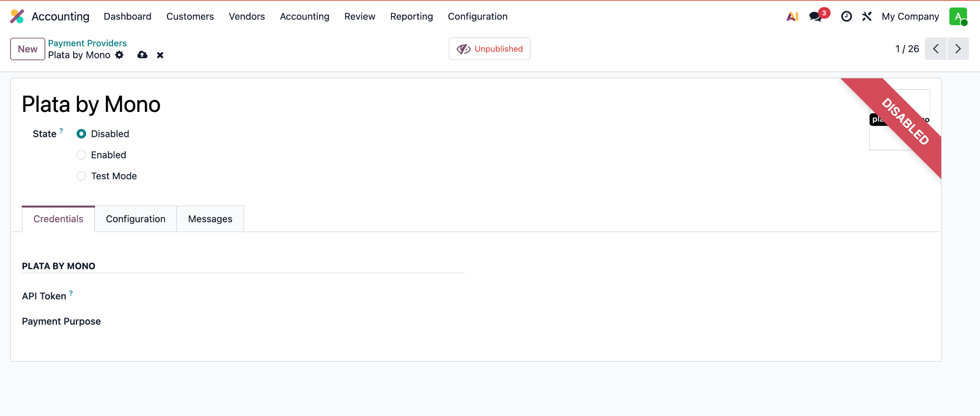Switch to the Messages tab

(210, 219)
